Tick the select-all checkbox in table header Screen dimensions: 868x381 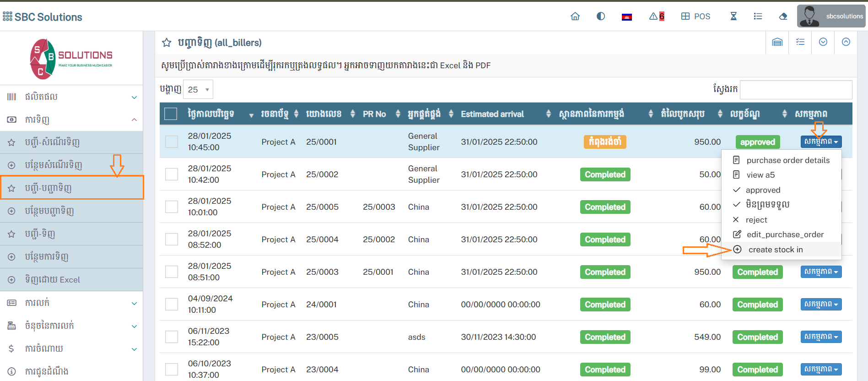[x=171, y=114]
